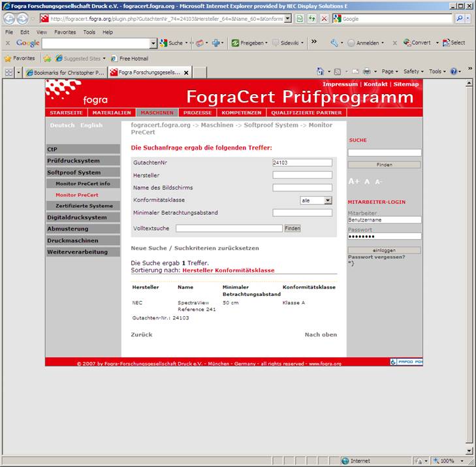Viewport: 476px width, 467px height.
Task: Sort results by Hersteller link
Action: (198, 270)
